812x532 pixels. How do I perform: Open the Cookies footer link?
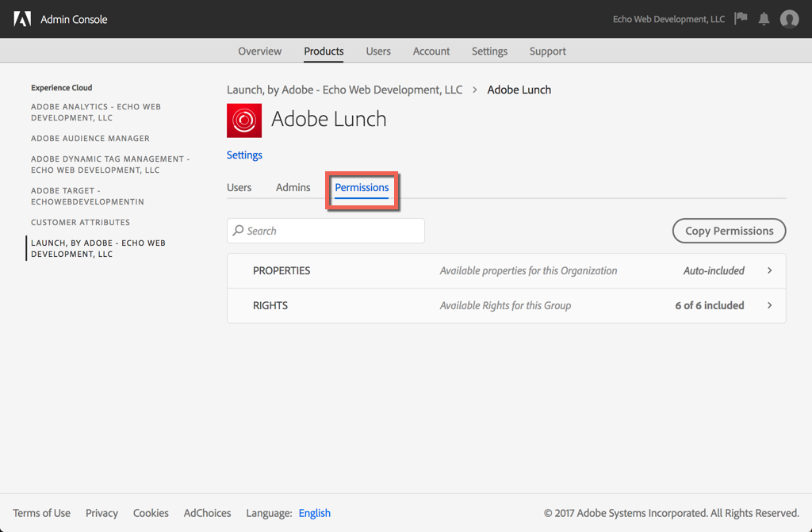[151, 513]
